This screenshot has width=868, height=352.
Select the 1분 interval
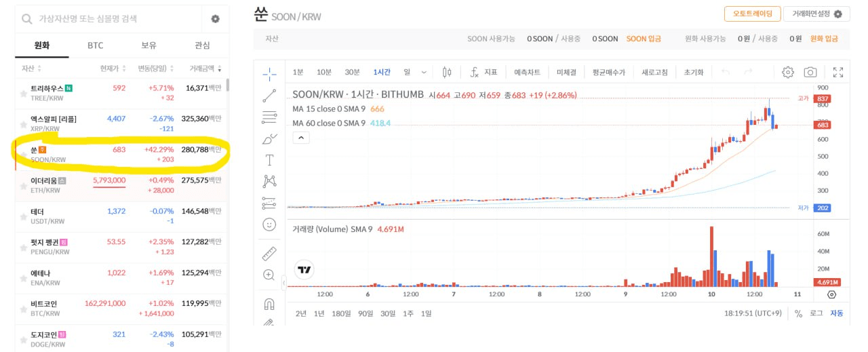click(x=298, y=72)
